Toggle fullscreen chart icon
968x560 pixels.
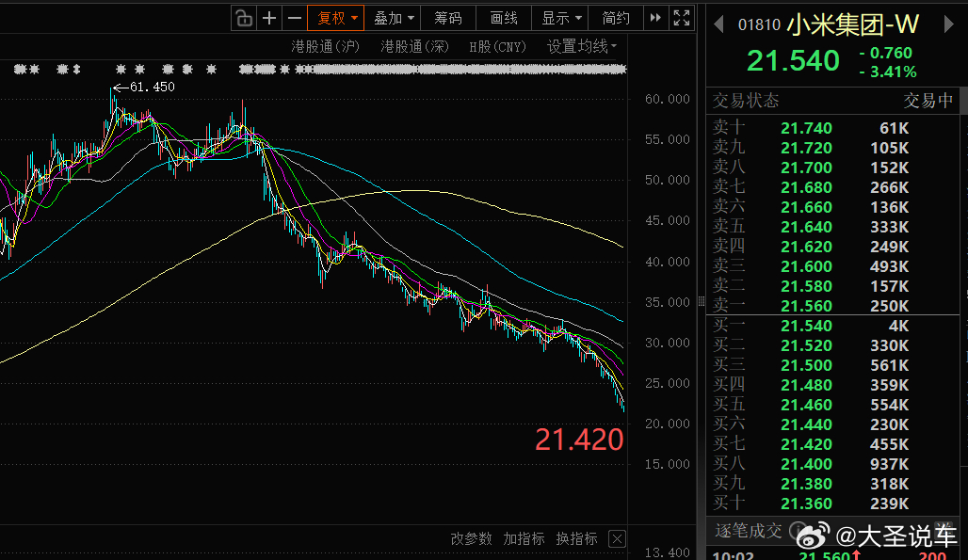[682, 18]
